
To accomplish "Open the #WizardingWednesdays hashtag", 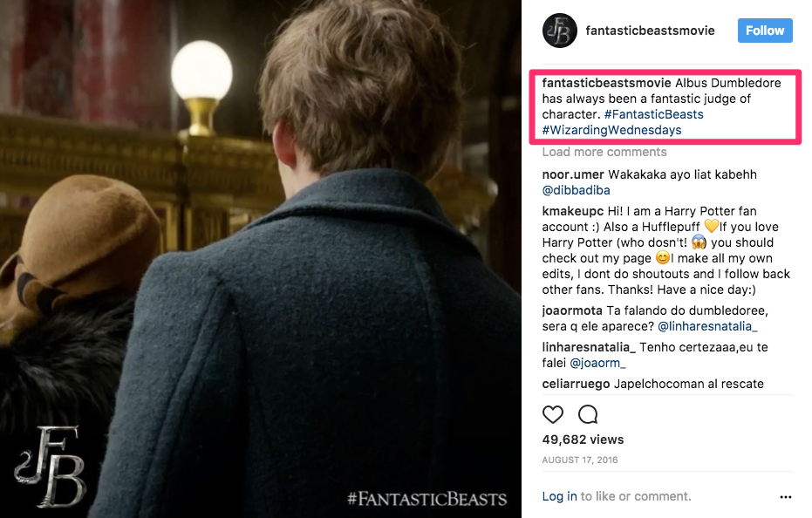I will pyautogui.click(x=611, y=130).
